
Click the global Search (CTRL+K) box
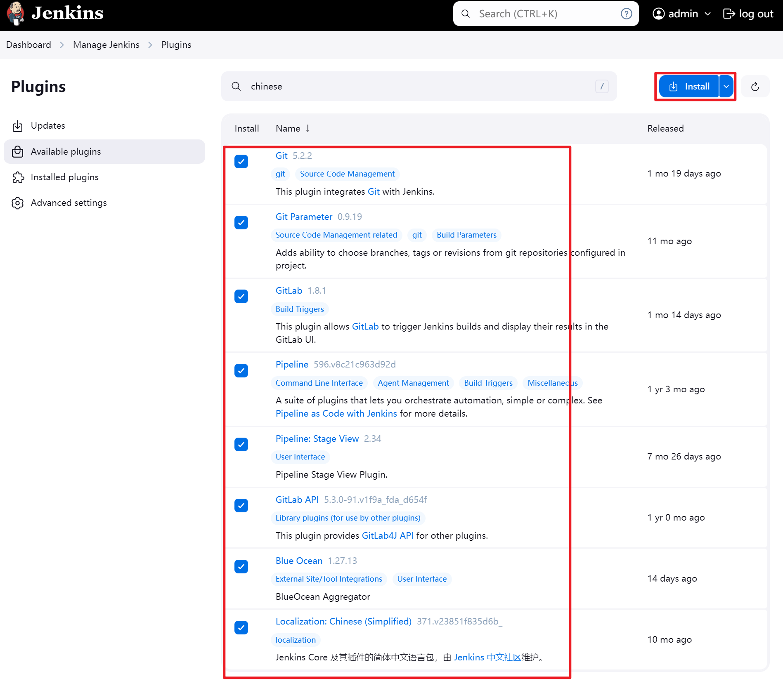coord(546,14)
